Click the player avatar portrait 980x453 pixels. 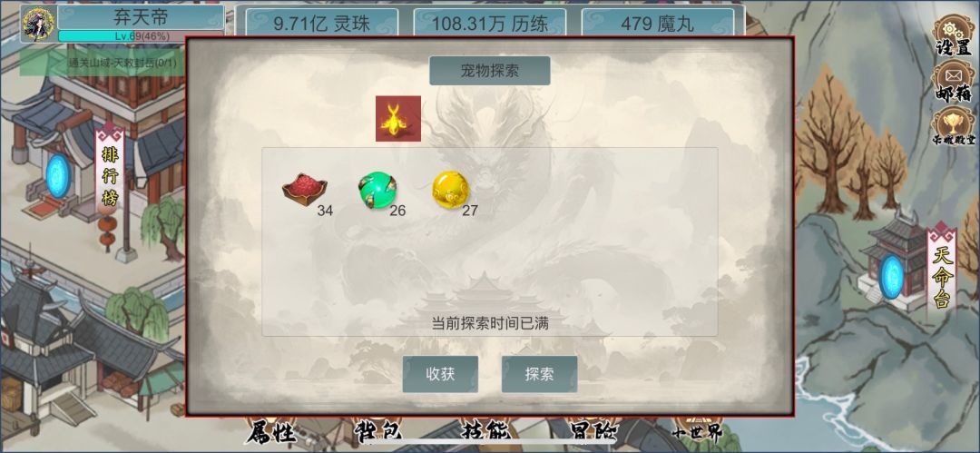(38, 24)
